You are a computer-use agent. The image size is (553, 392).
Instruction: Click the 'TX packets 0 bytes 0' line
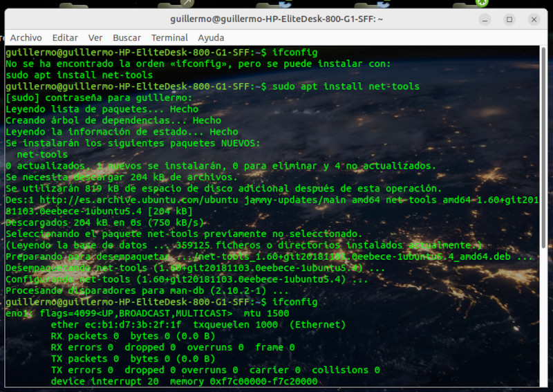tap(133, 359)
